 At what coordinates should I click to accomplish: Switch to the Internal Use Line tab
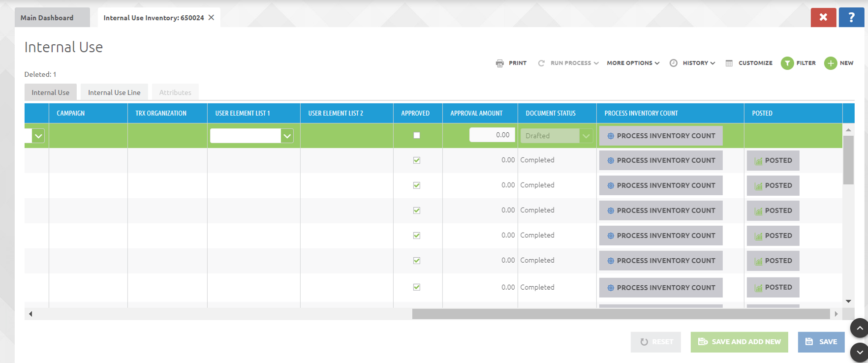(114, 92)
